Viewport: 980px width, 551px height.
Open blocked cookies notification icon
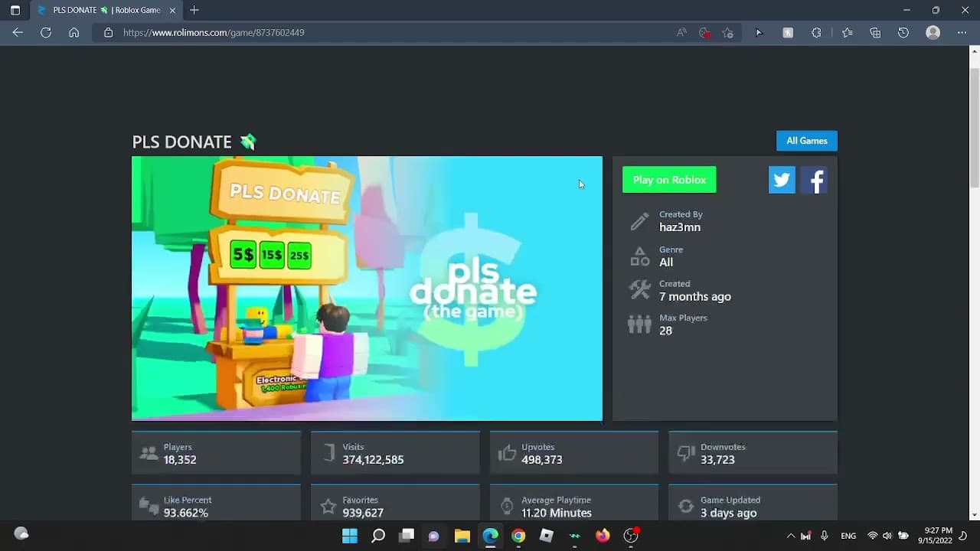tap(704, 33)
